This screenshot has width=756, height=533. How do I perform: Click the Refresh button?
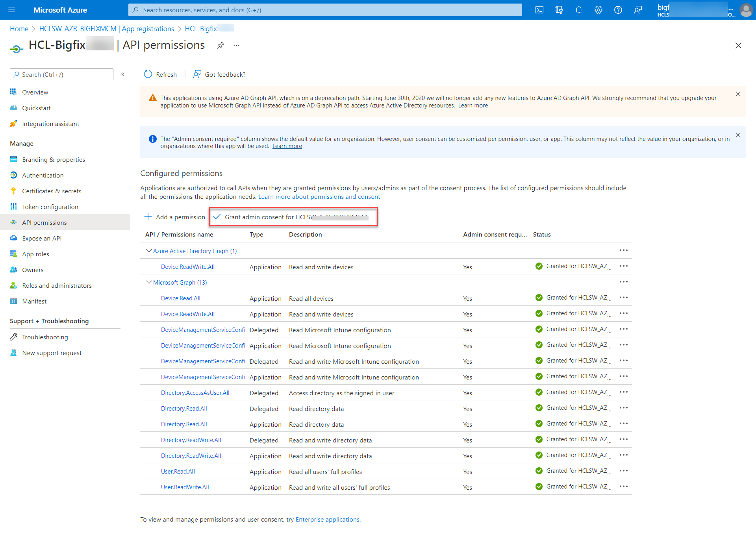point(160,74)
